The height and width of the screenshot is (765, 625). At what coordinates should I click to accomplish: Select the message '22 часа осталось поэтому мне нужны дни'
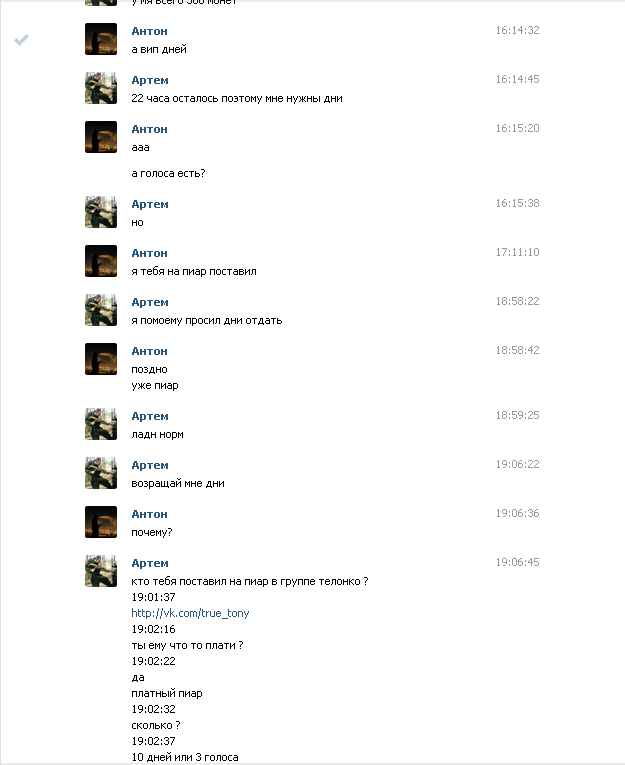237,99
